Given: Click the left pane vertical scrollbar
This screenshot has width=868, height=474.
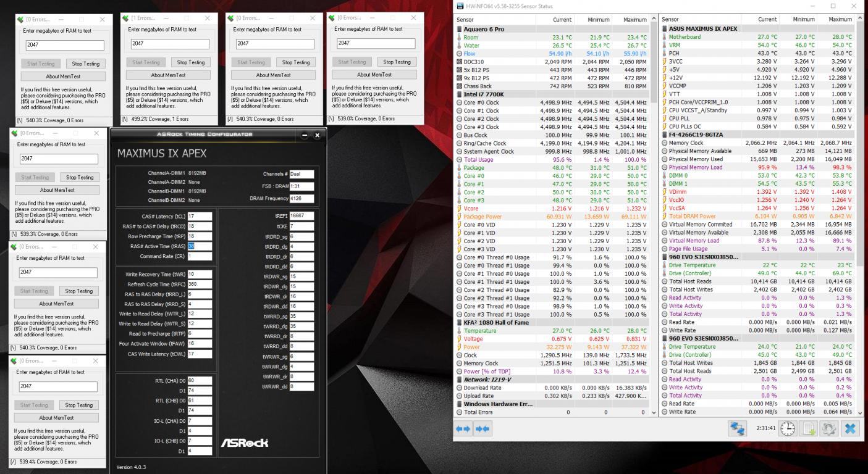Looking at the screenshot, I should pos(654,216).
